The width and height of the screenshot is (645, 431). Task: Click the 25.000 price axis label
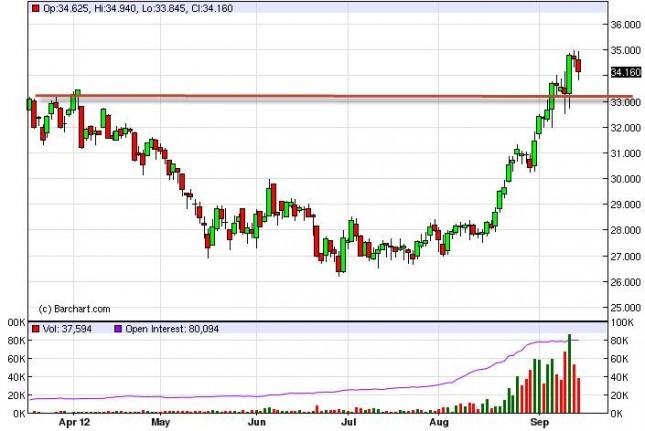click(626, 308)
